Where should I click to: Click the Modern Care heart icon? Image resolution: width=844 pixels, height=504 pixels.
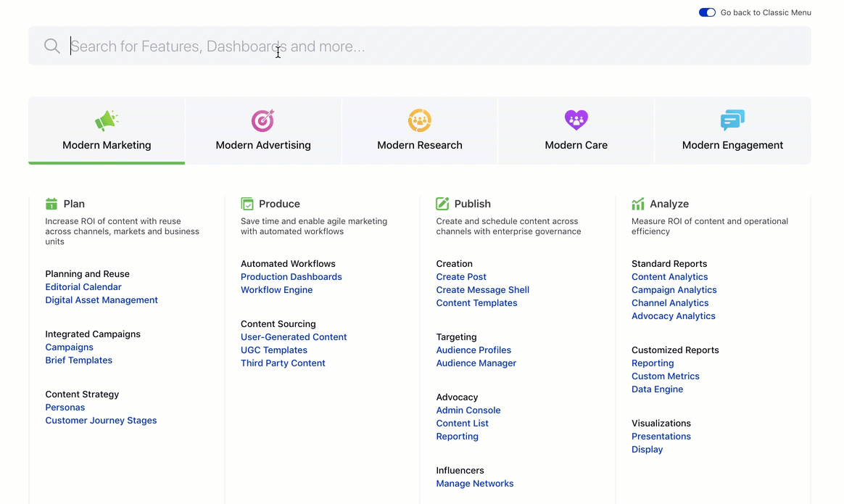click(576, 120)
